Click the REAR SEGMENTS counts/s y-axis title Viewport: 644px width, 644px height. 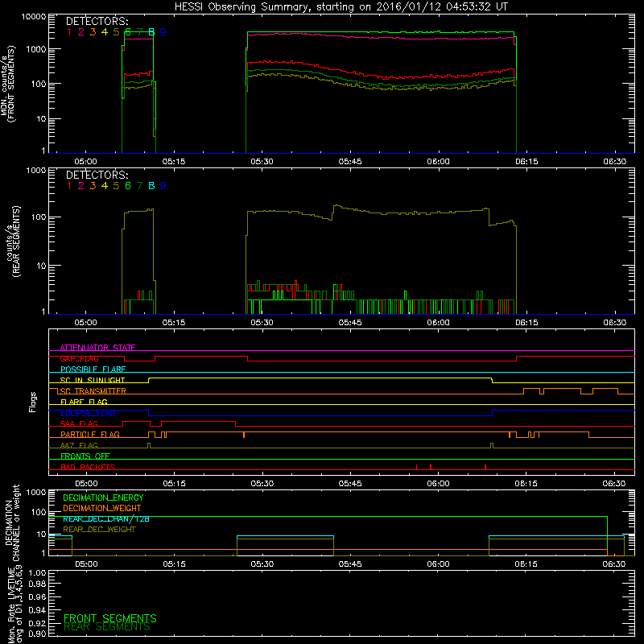click(13, 242)
